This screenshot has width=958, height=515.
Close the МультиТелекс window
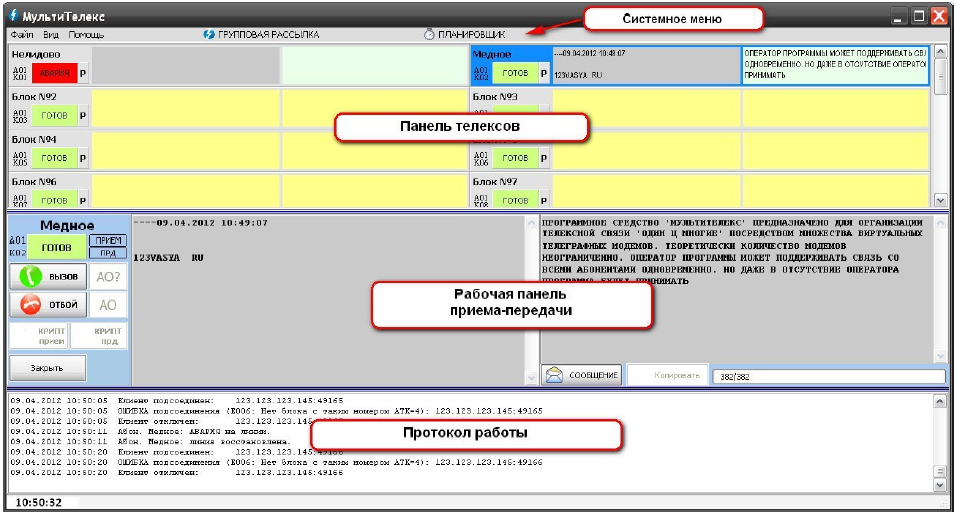(939, 16)
